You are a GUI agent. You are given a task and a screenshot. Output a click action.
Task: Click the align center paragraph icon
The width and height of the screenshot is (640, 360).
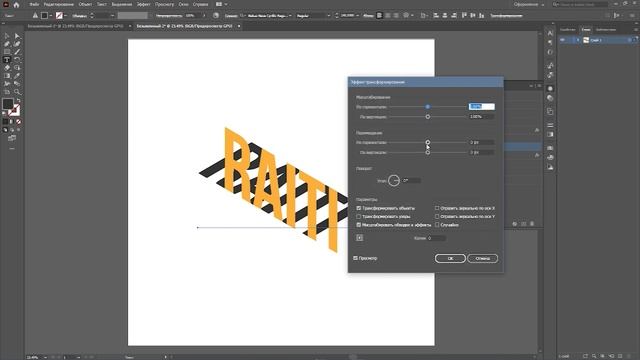(388, 16)
